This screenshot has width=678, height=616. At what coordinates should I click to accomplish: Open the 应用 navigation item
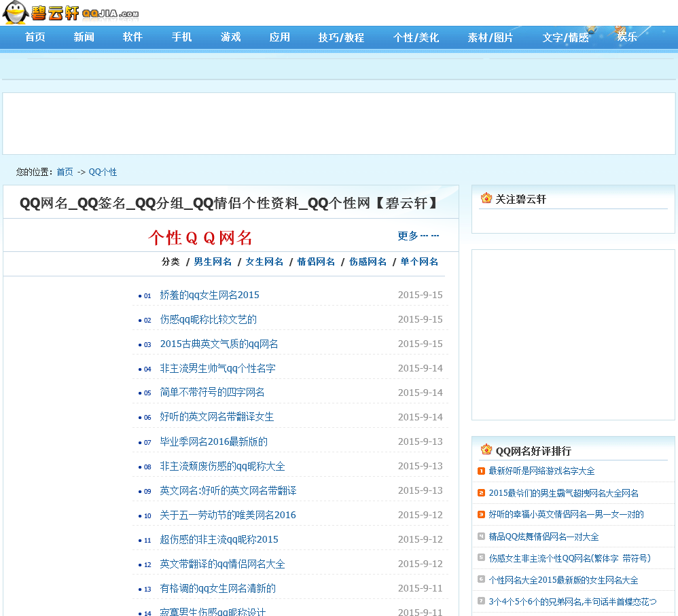[x=279, y=37]
